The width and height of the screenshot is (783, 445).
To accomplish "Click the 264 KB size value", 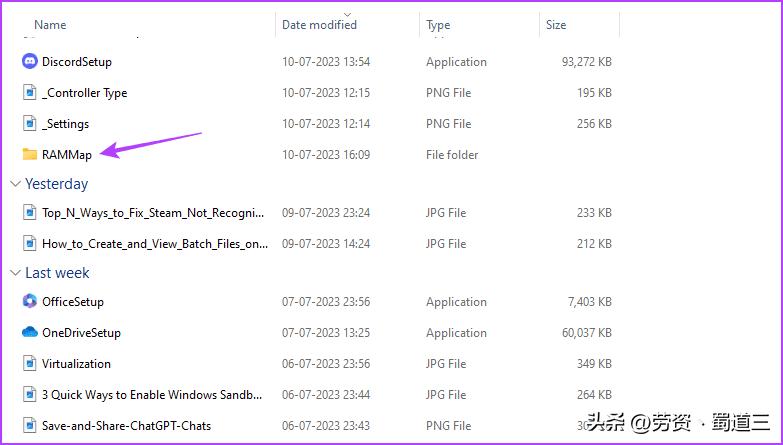I will (594, 395).
